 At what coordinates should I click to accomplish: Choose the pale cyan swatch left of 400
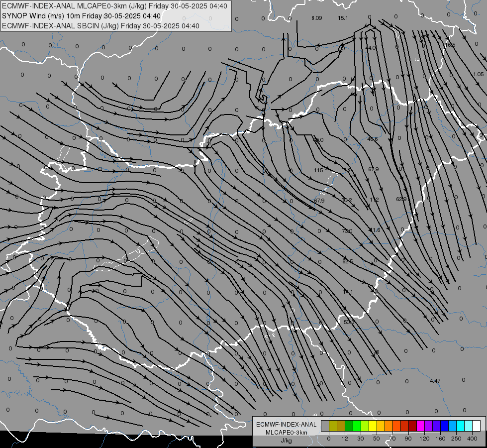[469, 426]
